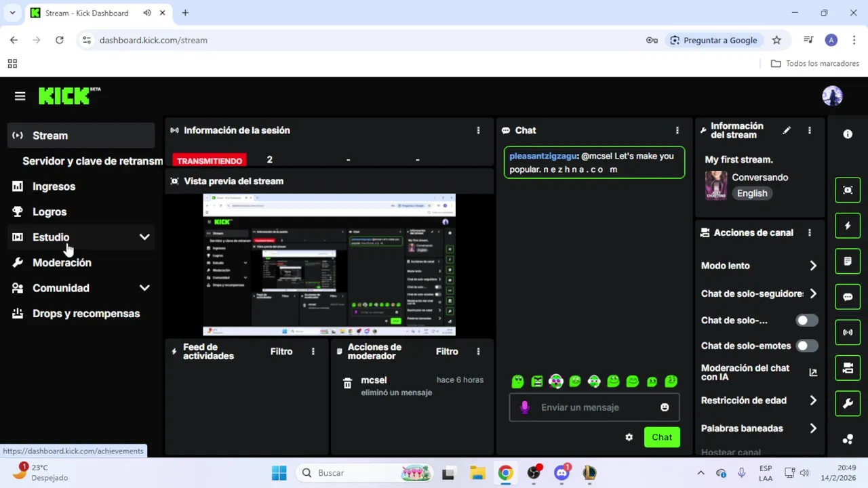Open Acciones de canal options menu
Image resolution: width=868 pixels, height=488 pixels.
coord(809,232)
